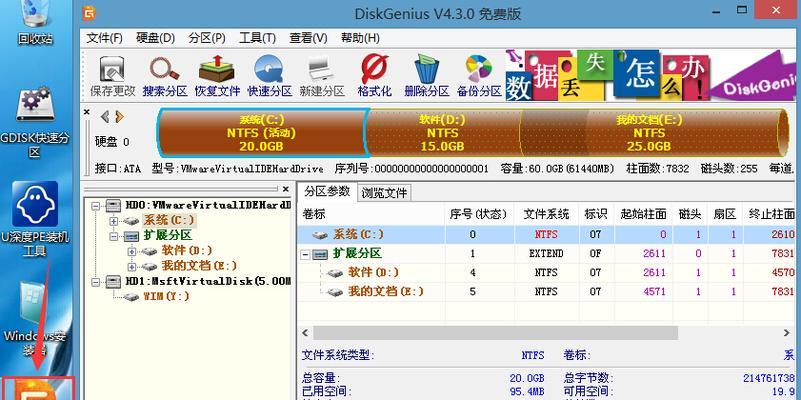The width and height of the screenshot is (801, 400).
Task: Click the 标识 column header
Action: 596,215
